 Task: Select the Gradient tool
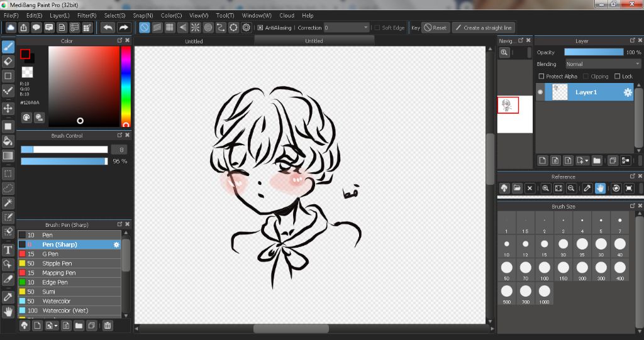(8, 156)
